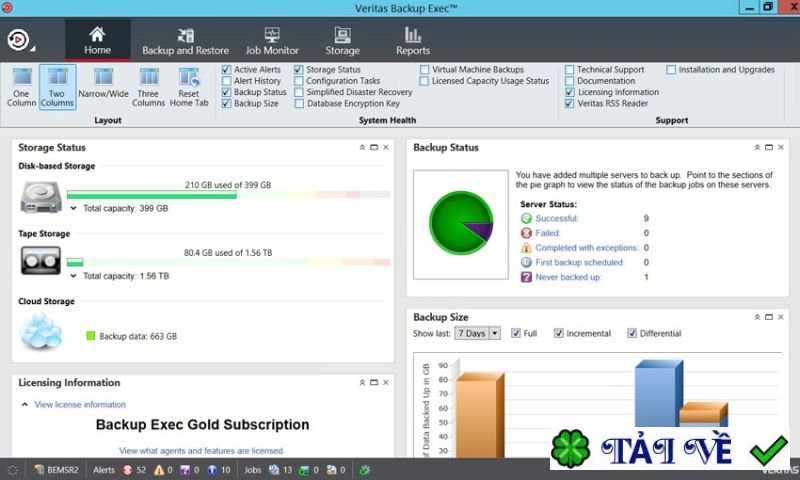This screenshot has height=480, width=800.
Task: Toggle Veritas RSS Reader checkbox
Action: 569,103
